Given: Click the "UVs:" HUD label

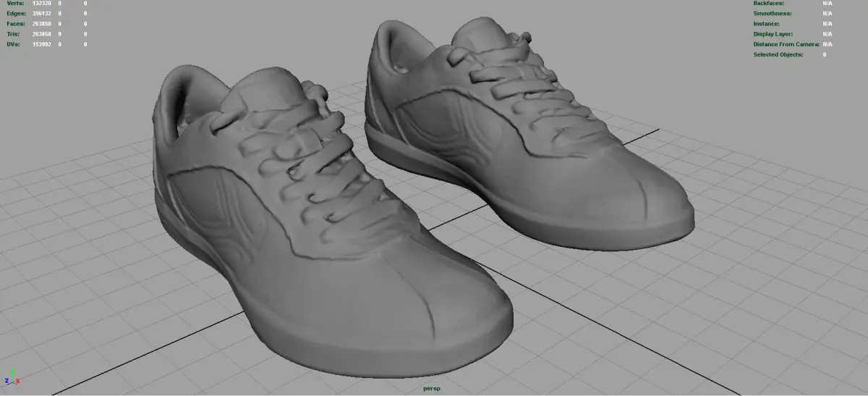Looking at the screenshot, I should pos(14,44).
